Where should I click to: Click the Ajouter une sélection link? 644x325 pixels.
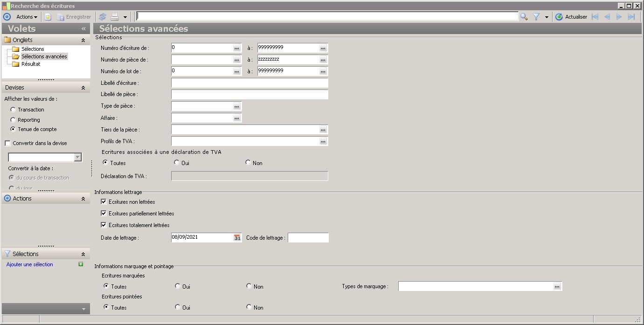point(30,264)
